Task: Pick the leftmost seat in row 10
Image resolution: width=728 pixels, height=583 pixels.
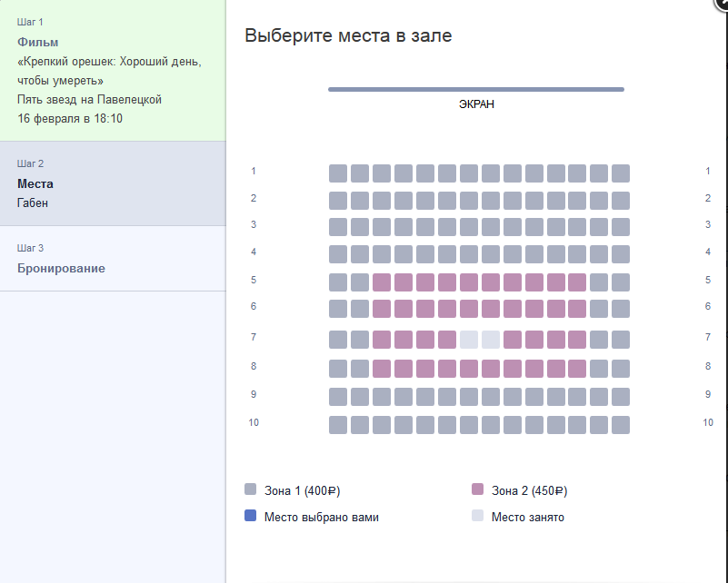Action: pos(338,425)
